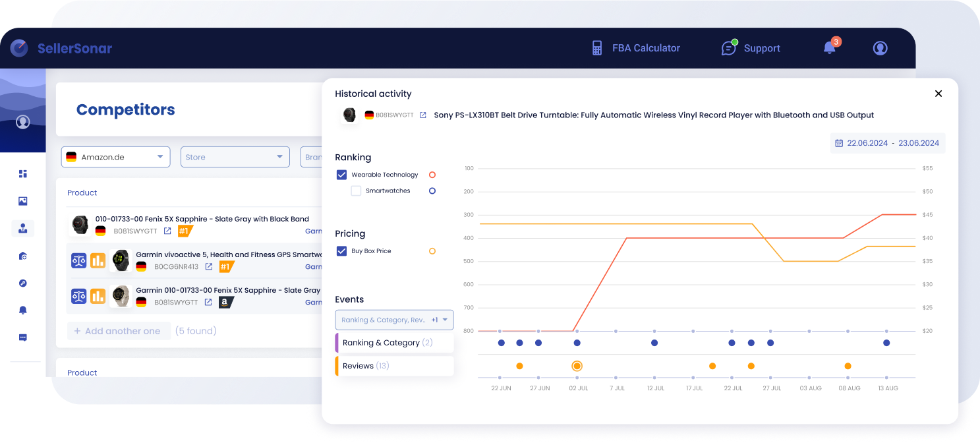This screenshot has width=980, height=443.
Task: Click the Amazon badge on Garmin 010-01733-00
Action: (226, 303)
